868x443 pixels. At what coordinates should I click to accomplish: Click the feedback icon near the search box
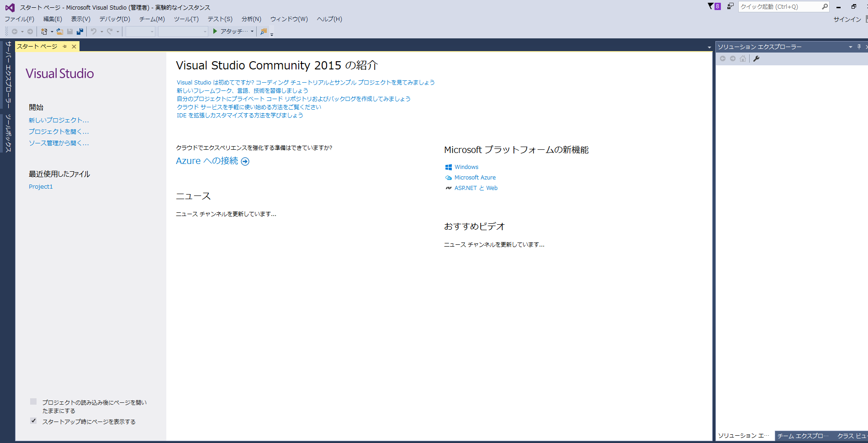click(x=730, y=6)
